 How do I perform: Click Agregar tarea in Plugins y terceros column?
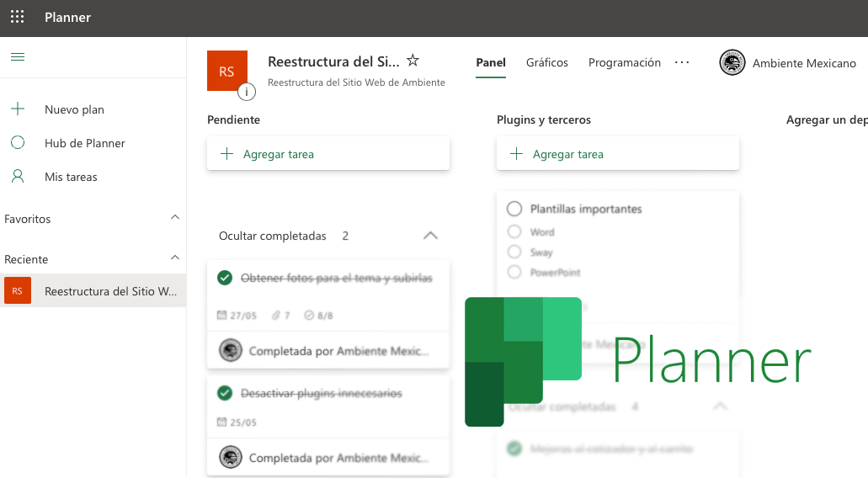click(618, 154)
